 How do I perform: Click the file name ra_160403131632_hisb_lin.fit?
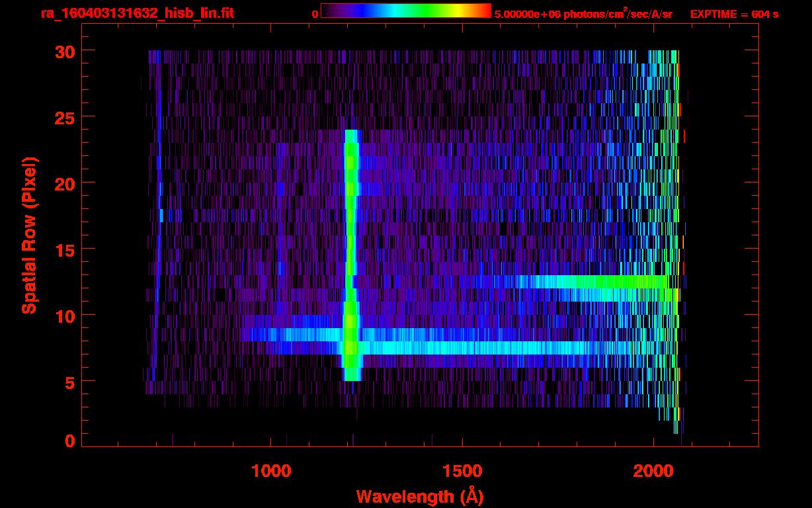click(136, 13)
